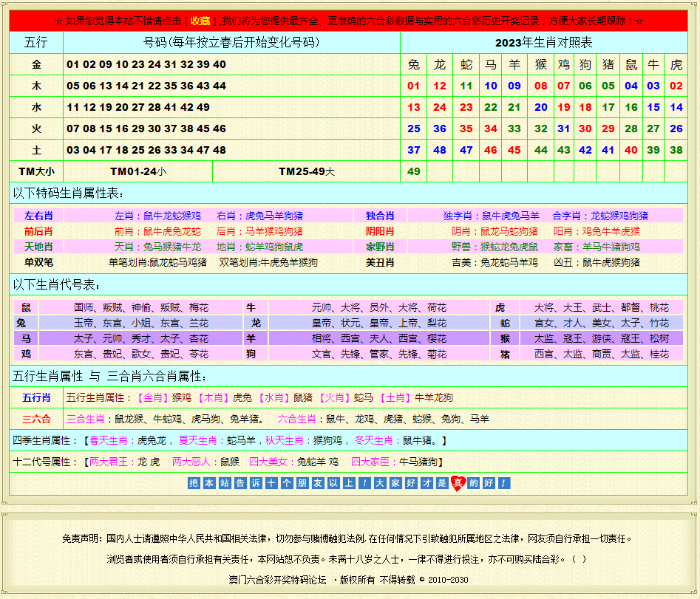Click the 阴阳肖 category label

pos(380,231)
